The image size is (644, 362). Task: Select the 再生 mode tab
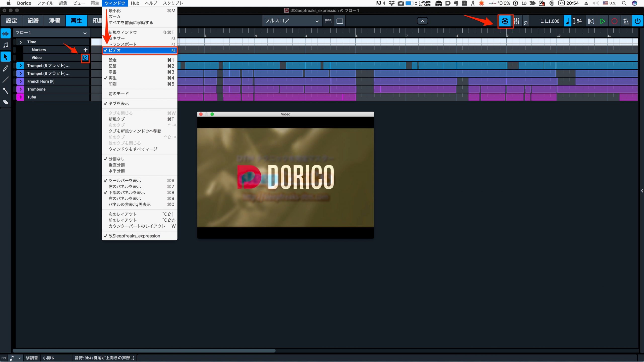tap(76, 21)
